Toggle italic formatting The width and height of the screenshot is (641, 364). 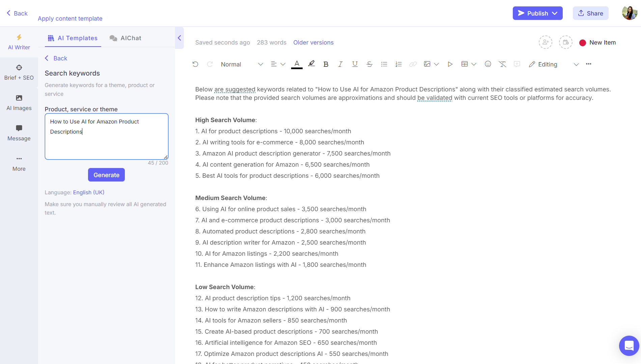click(340, 64)
